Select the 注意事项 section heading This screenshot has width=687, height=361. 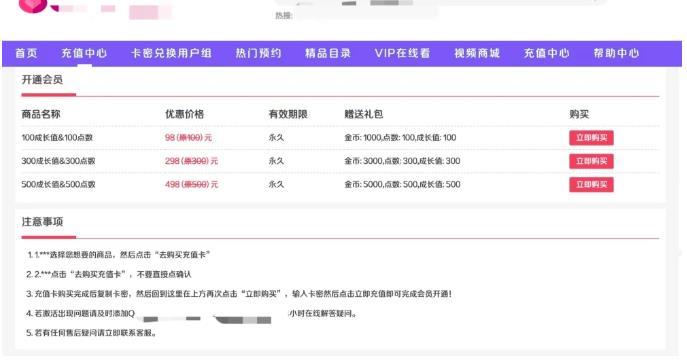click(x=42, y=222)
